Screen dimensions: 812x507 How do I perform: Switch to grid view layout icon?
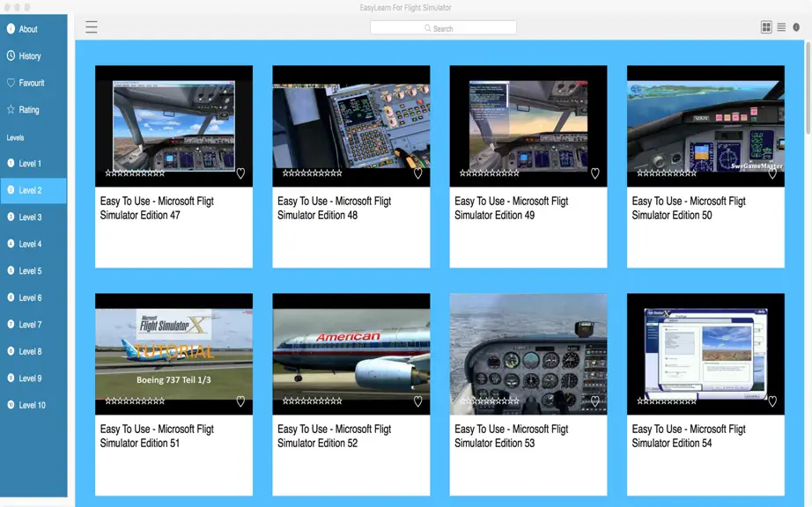[x=766, y=27]
